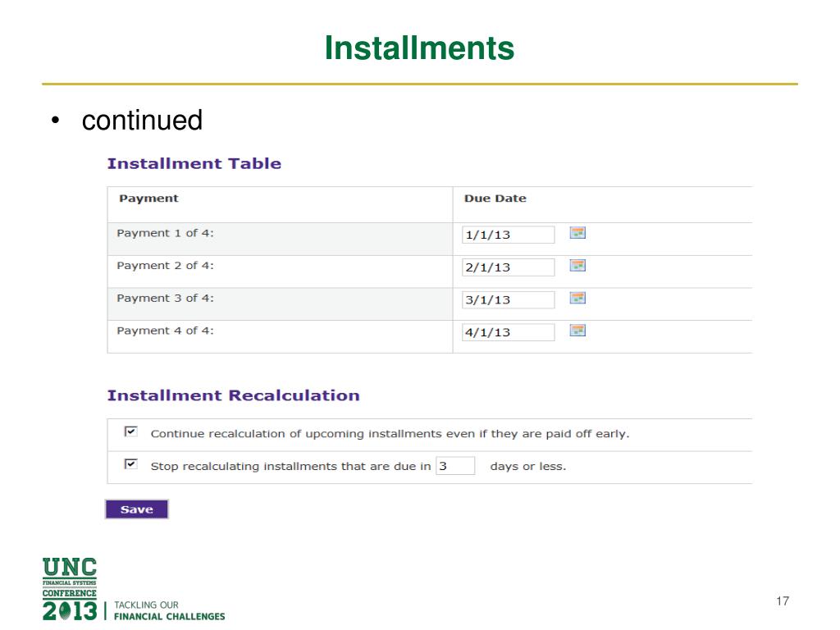Click the 'Due Date' column header
This screenshot has height=630, width=840.
pyautogui.click(x=495, y=199)
